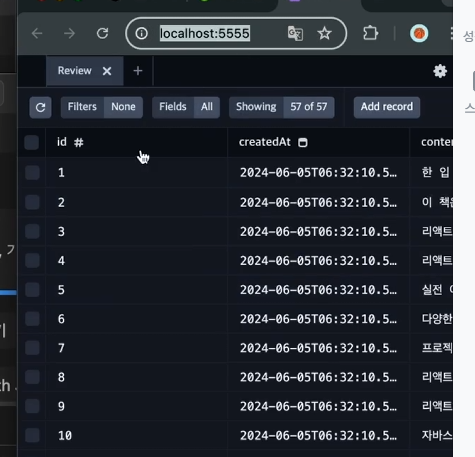This screenshot has height=457, width=475.
Task: Refresh records with the table reload button
Action: click(x=40, y=107)
